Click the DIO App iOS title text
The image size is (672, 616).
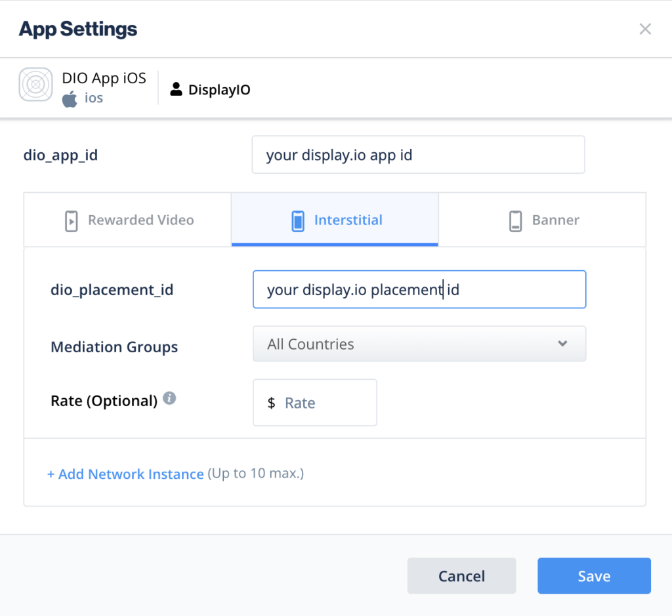pyautogui.click(x=104, y=78)
